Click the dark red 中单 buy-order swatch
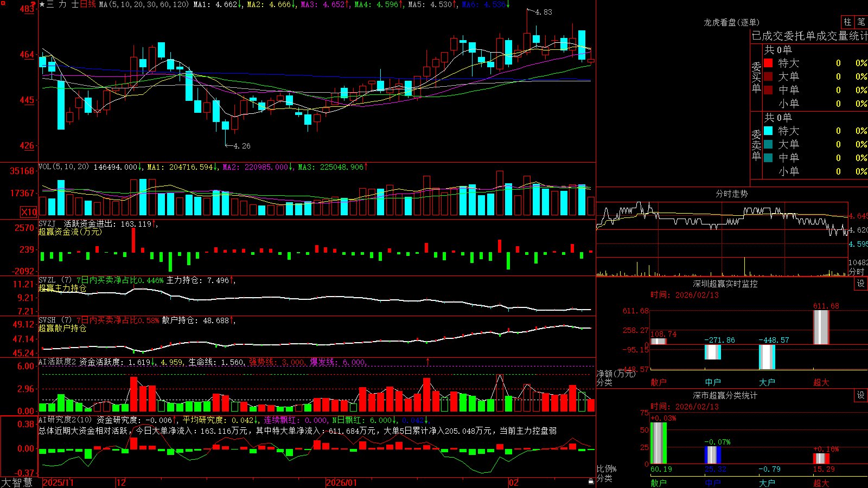 [x=768, y=90]
